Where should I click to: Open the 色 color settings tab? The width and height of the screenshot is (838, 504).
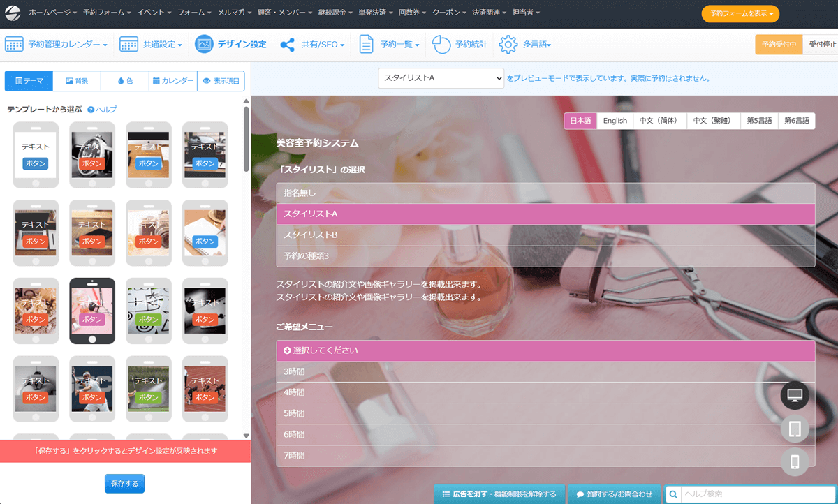[x=125, y=81]
